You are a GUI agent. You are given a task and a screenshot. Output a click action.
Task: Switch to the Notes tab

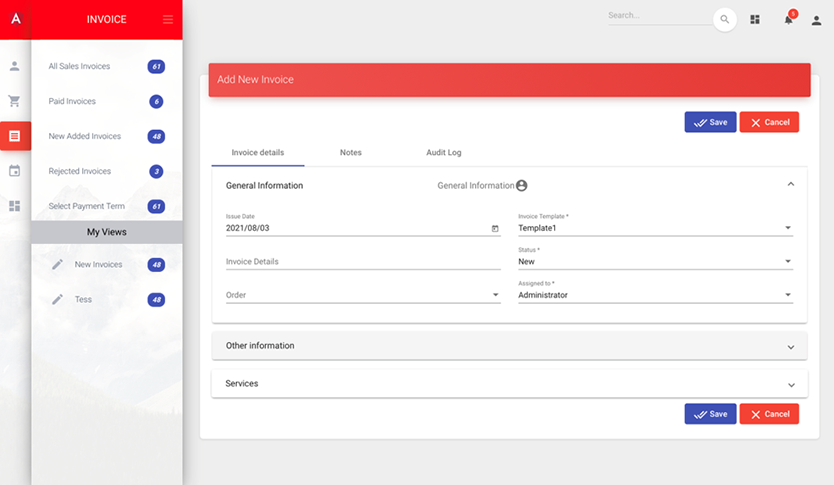[350, 153]
